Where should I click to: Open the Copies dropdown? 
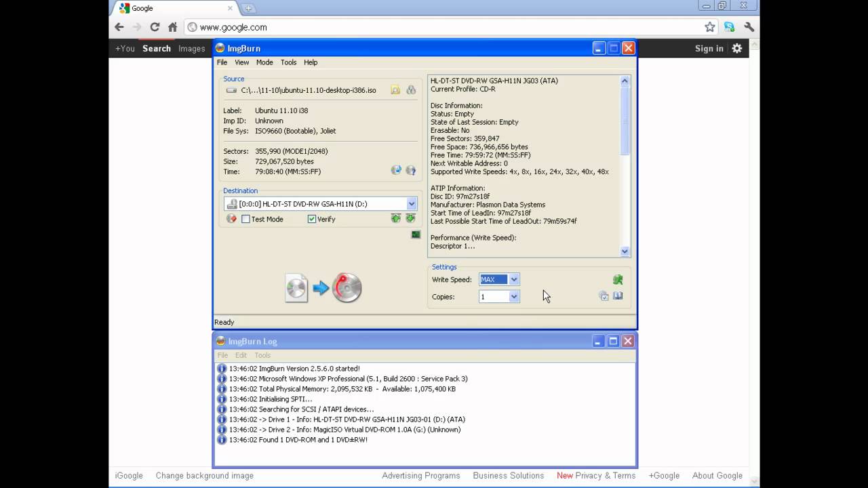(x=514, y=296)
